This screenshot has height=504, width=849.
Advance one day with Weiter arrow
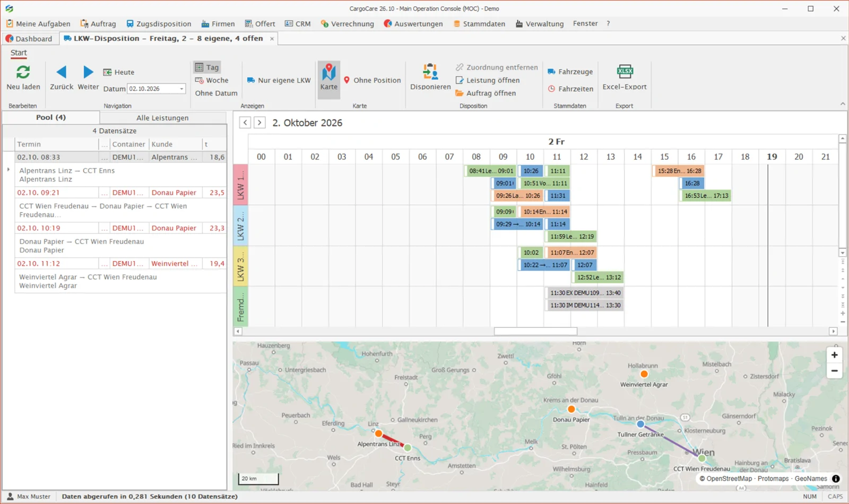pos(88,72)
